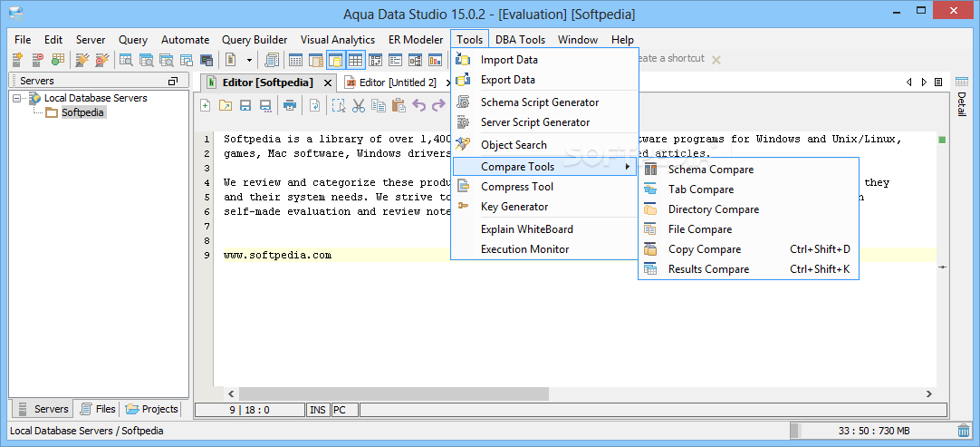Click the dark terminal window toolbar icon
Screen dimensions: 980x447
coord(207,60)
